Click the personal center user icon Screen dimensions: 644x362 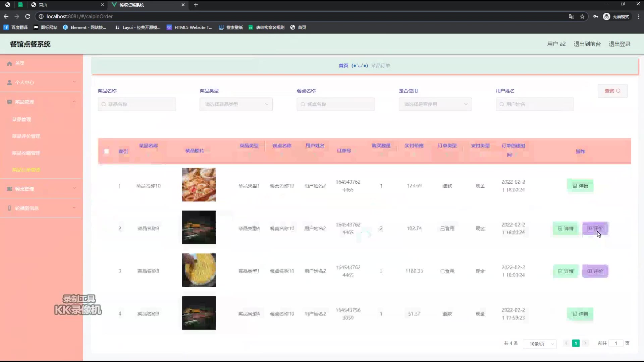pyautogui.click(x=9, y=82)
